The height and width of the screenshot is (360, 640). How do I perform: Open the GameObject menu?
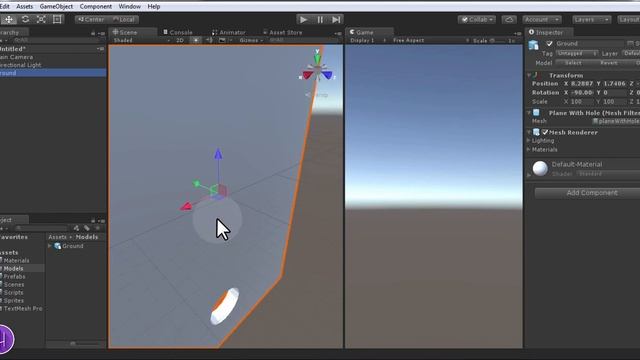[x=56, y=7]
